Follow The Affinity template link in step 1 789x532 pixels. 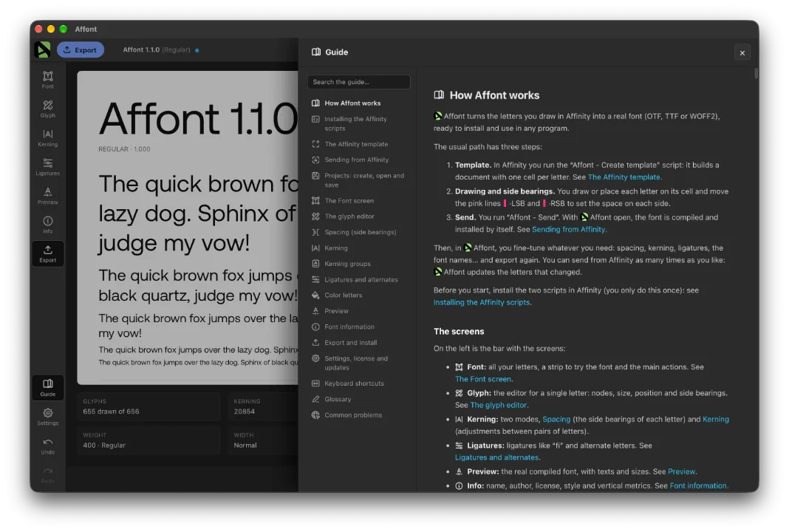click(x=624, y=177)
